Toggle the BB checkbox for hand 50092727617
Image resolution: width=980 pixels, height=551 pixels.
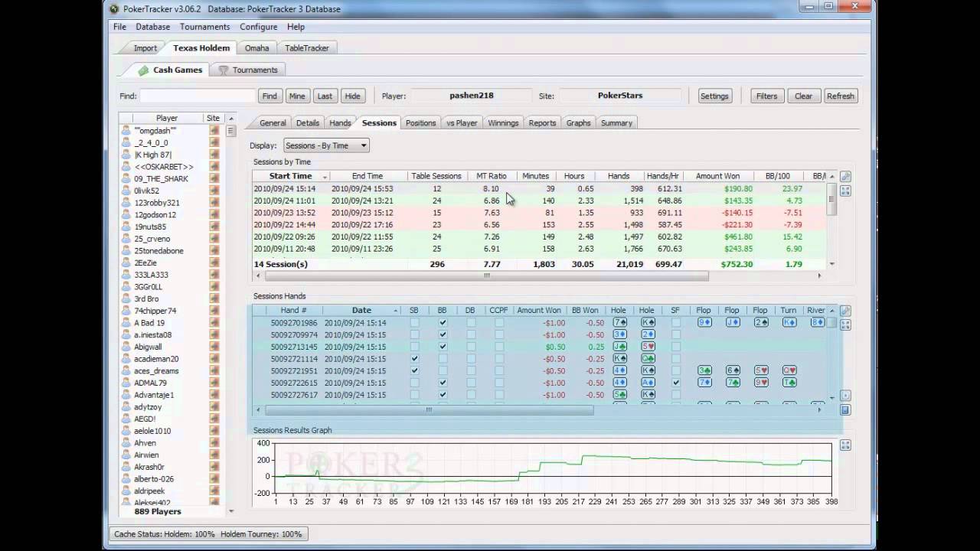[x=443, y=395]
